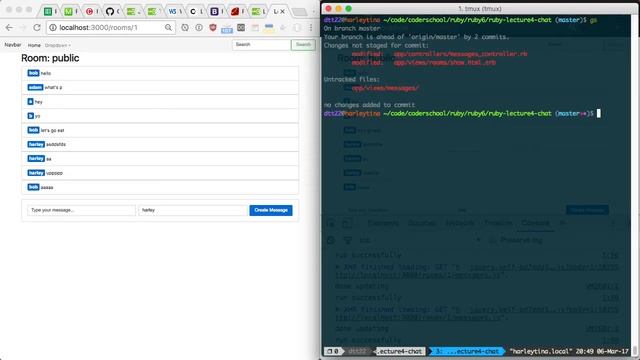Click 'app/controllers/messages_controller.rb' in terminal
640x360 pixels.
coord(460,54)
